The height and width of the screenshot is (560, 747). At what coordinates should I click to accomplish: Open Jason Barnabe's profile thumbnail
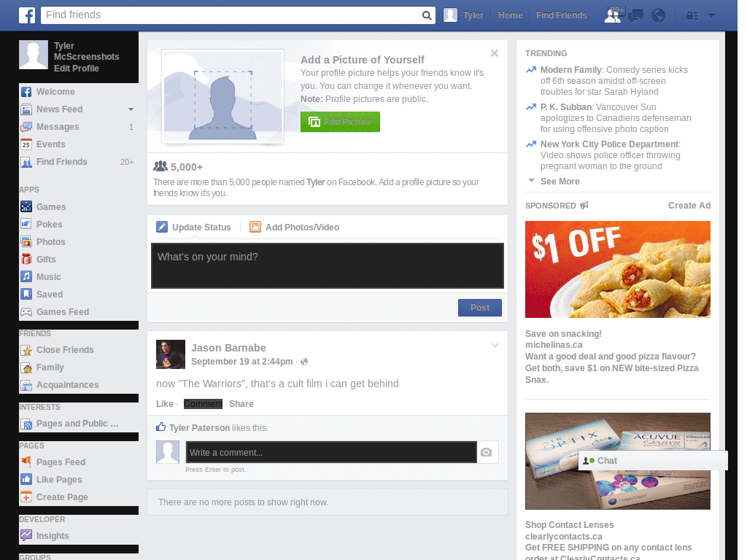point(171,354)
